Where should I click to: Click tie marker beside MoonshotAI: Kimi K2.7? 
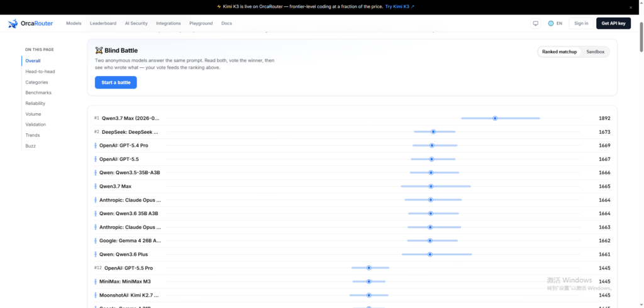point(96,295)
